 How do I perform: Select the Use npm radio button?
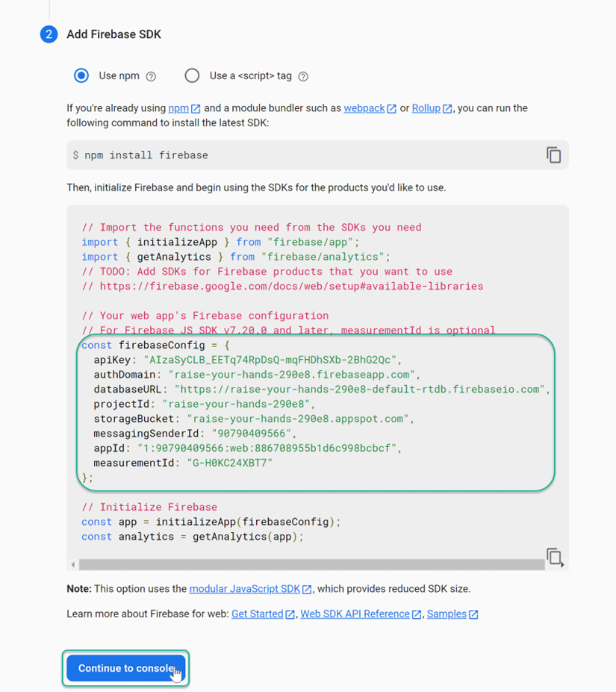pyautogui.click(x=81, y=75)
